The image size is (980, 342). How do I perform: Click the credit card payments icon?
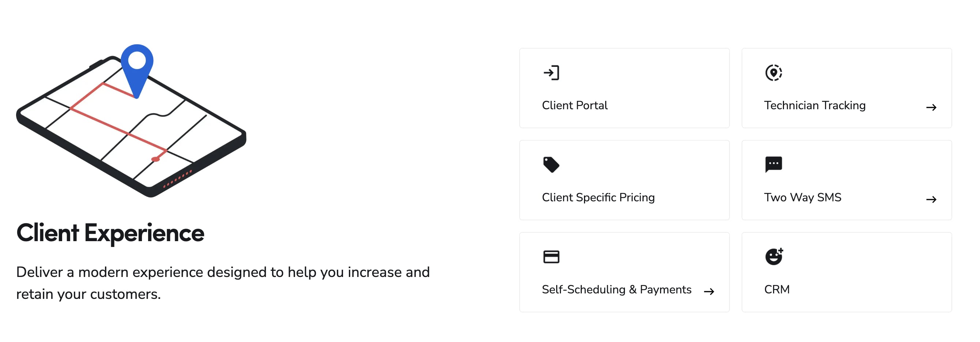tap(551, 257)
